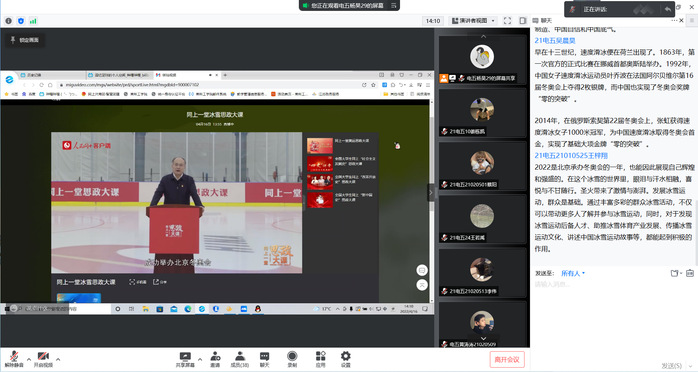This screenshot has width=698, height=372.
Task: Open the chat panel more options (…) menu
Action: [x=674, y=20]
